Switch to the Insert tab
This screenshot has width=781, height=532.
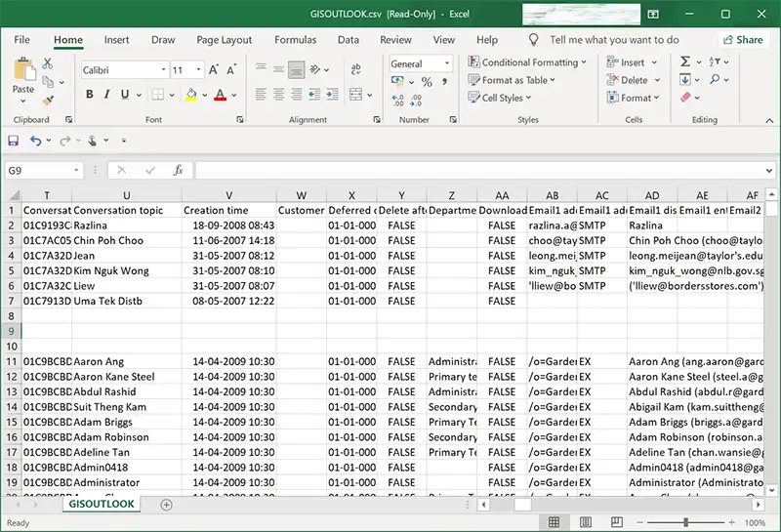pos(116,40)
